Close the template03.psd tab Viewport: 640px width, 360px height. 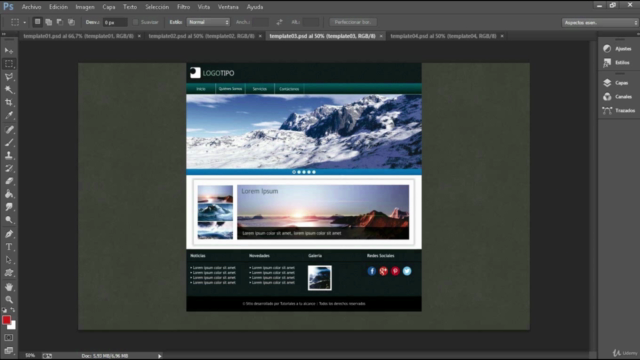[381, 36]
